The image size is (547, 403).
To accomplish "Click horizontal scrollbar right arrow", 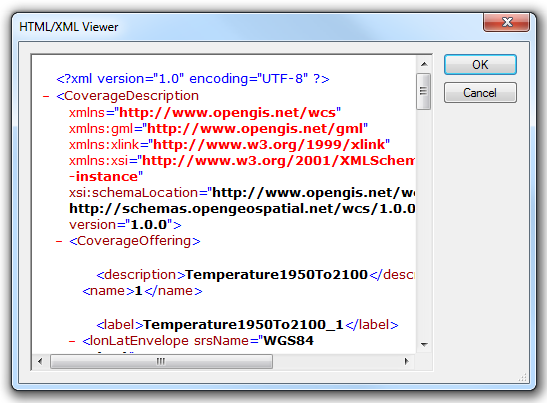I will coord(406,361).
